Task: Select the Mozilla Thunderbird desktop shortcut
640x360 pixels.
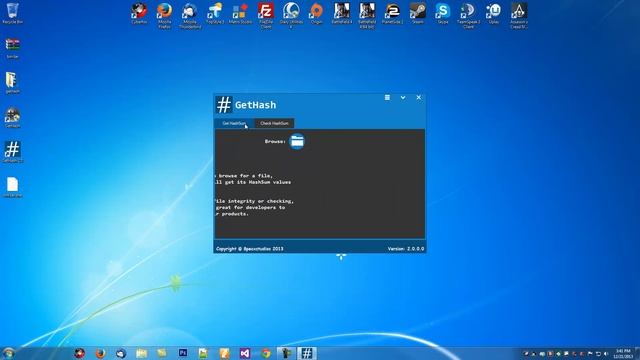Action: coord(190,15)
